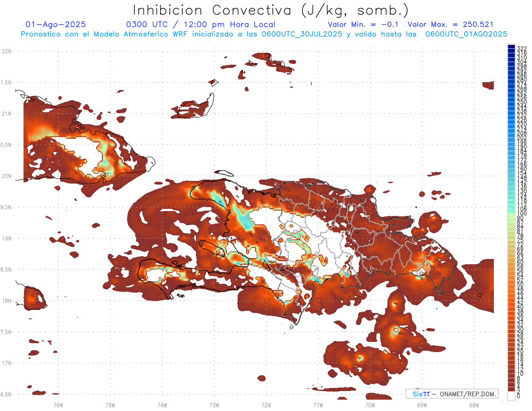
Task: Click the 22N latitude axis label
Action: tap(6, 51)
